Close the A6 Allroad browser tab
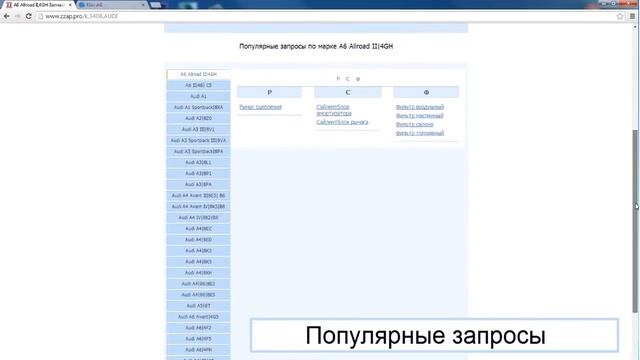 [70, 5]
